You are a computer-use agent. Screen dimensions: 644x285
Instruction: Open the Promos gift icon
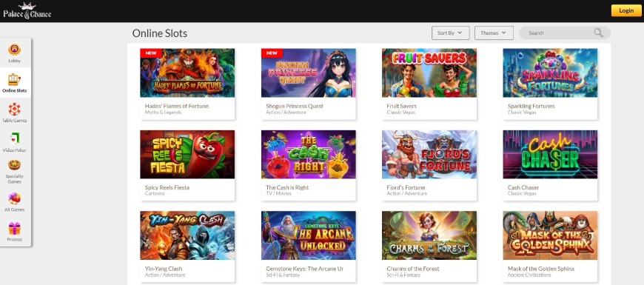14,228
